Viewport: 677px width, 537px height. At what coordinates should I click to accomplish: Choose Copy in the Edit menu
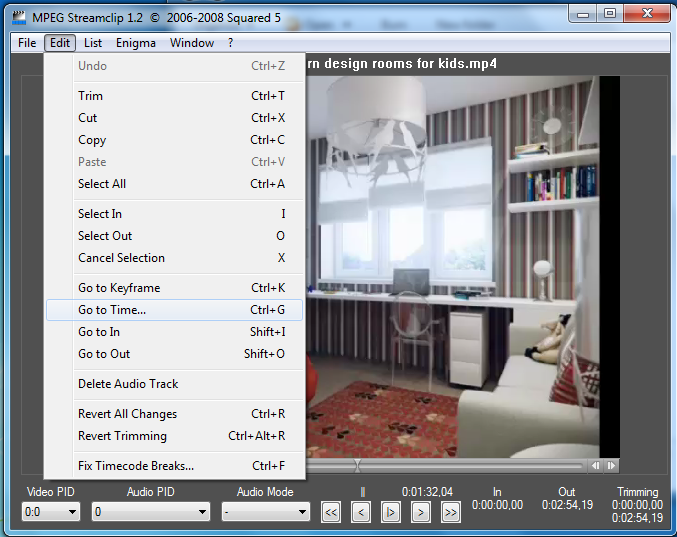point(174,140)
